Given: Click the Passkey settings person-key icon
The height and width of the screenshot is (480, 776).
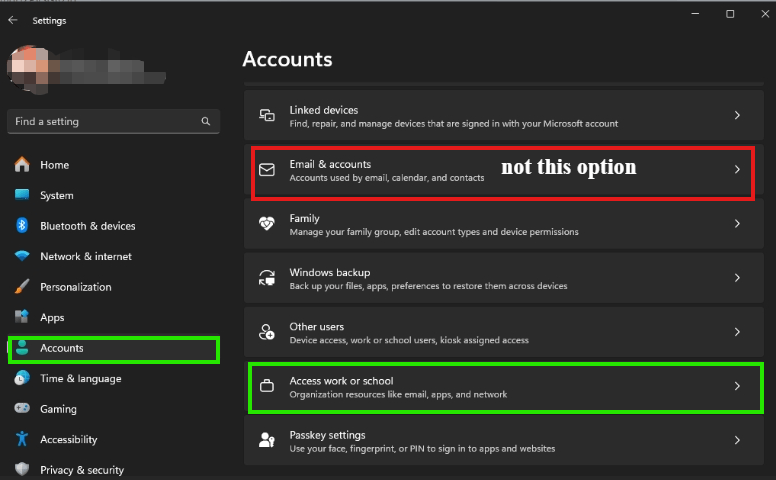Looking at the screenshot, I should (x=267, y=439).
